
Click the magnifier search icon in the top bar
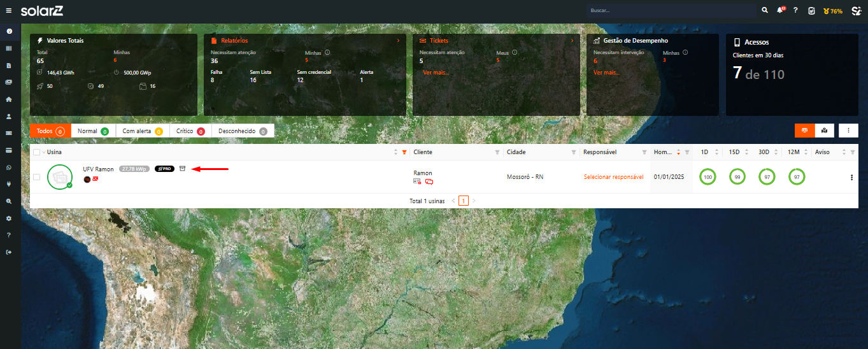pos(765,11)
